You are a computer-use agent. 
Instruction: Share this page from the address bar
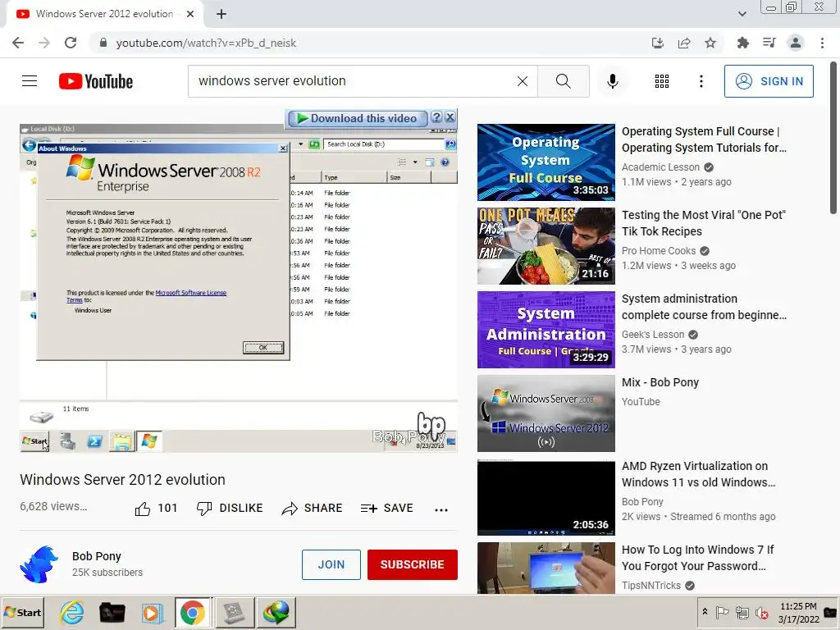tap(683, 43)
